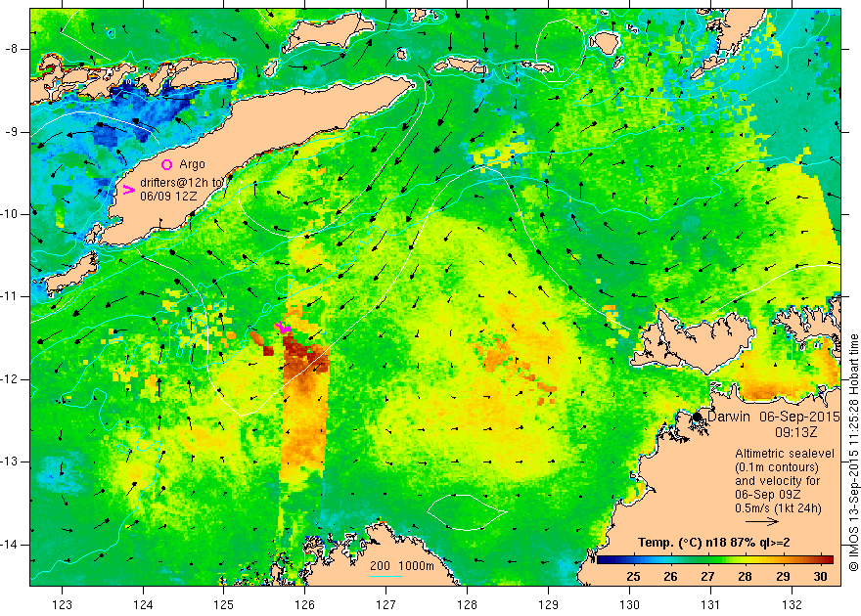This screenshot has width=861, height=616.
Task: Click latitude axis label '-14'
Action: [x=11, y=545]
